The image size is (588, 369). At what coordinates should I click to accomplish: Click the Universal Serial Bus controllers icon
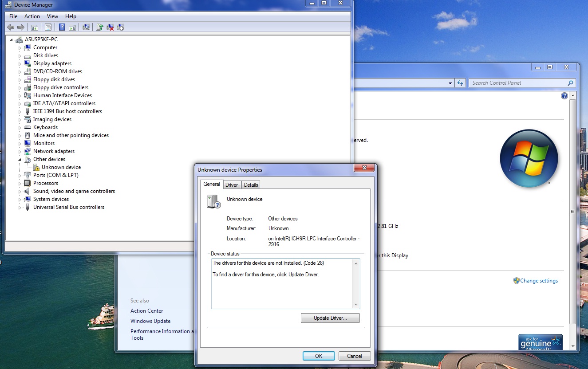point(28,207)
